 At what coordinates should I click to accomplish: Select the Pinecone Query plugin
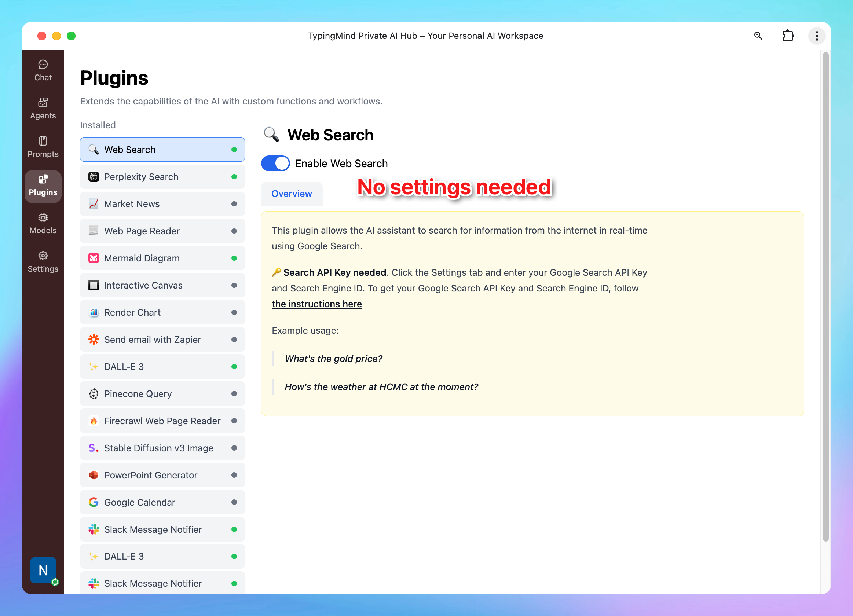coord(162,394)
